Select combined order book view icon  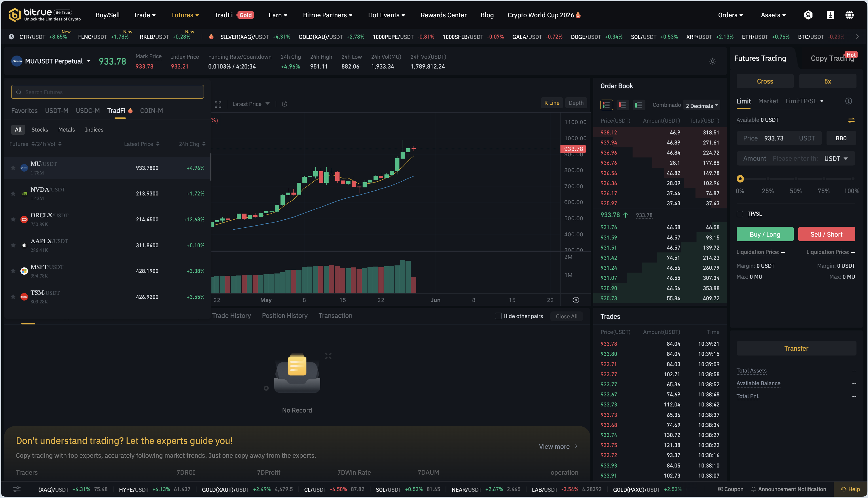click(607, 105)
